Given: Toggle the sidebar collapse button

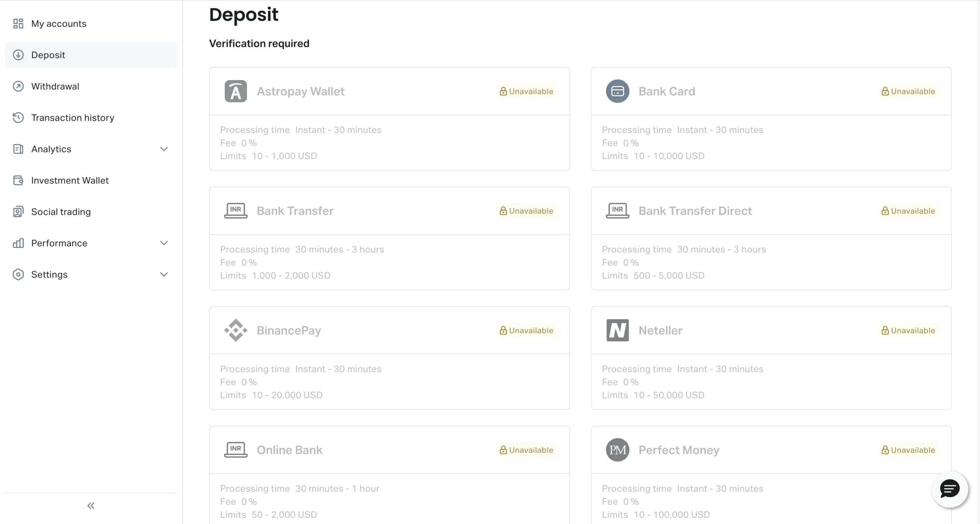Looking at the screenshot, I should pyautogui.click(x=91, y=506).
